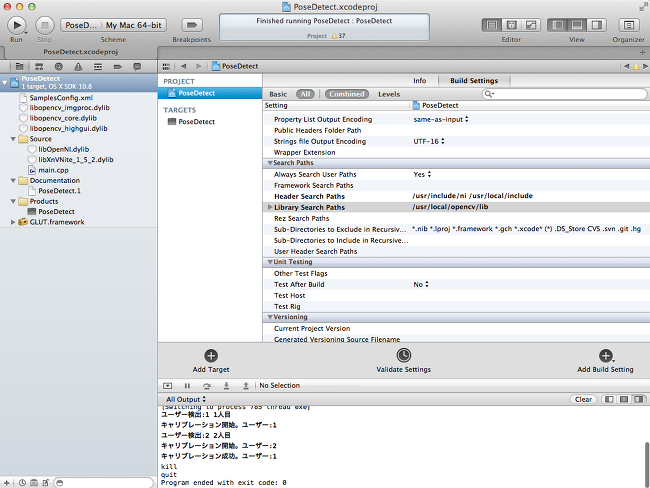Open Property List Output Encoding dropdown
Image resolution: width=650 pixels, height=488 pixels.
coord(441,119)
